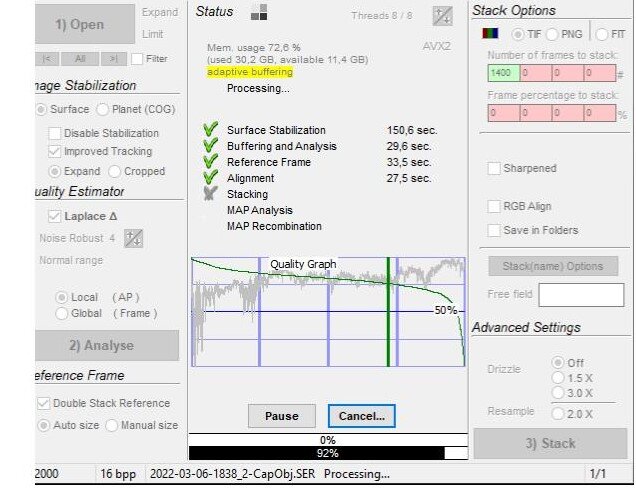Toggle the Laplace checkbox
Viewport: 636px width, 489px height.
(54, 216)
